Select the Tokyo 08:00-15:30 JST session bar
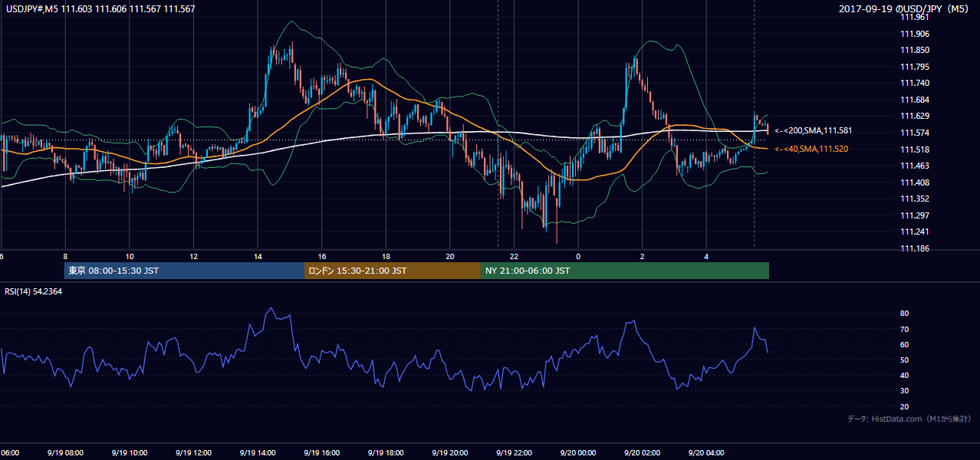This screenshot has height=460, width=980. click(x=184, y=271)
